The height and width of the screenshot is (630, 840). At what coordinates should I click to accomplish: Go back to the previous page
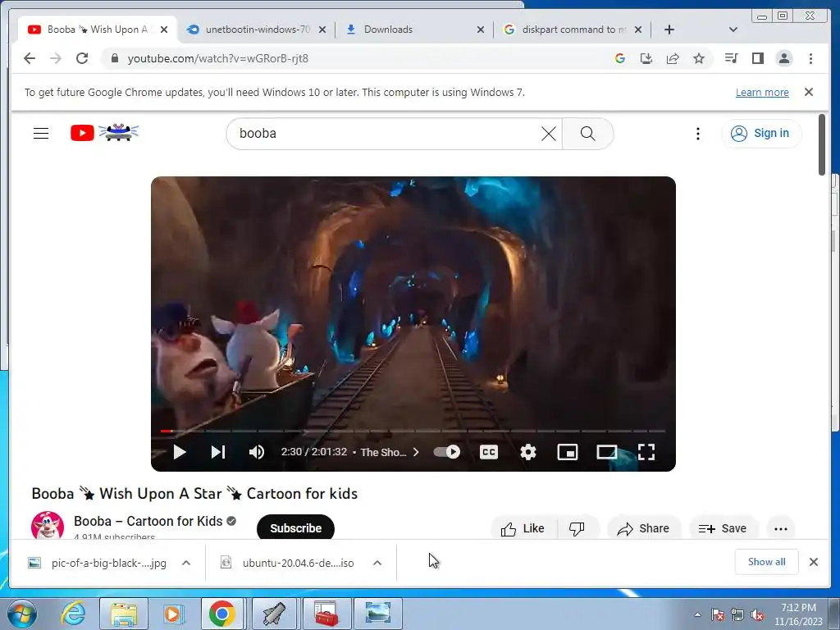coord(30,58)
